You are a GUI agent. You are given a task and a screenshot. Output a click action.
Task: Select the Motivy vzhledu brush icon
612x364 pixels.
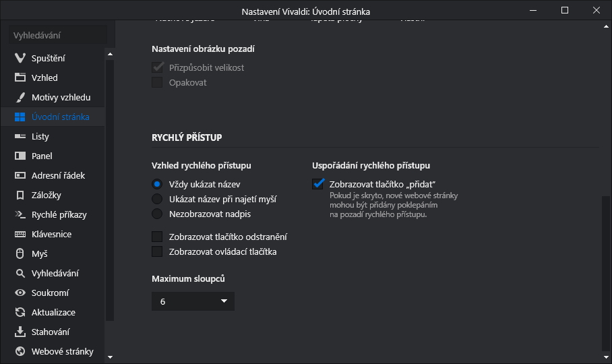20,97
